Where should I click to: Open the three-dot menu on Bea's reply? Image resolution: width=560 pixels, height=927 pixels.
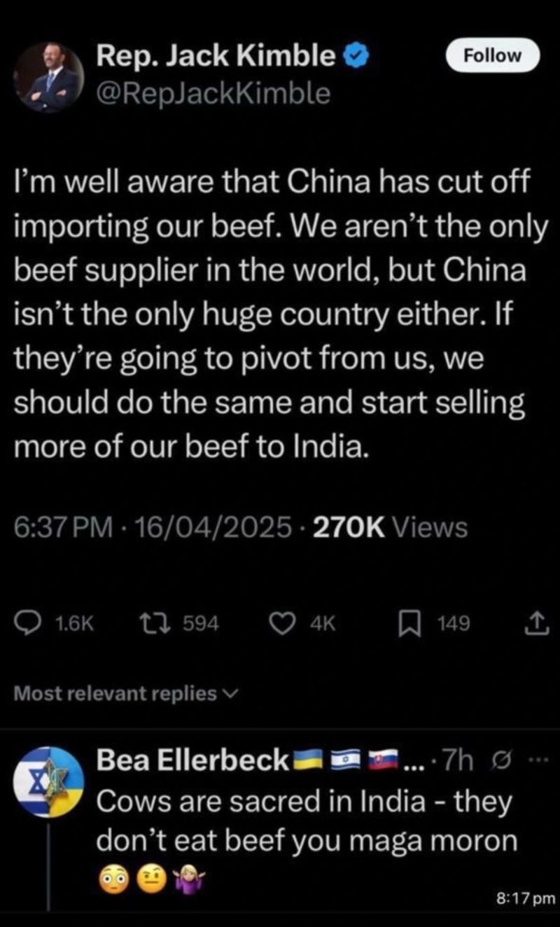pos(535,761)
